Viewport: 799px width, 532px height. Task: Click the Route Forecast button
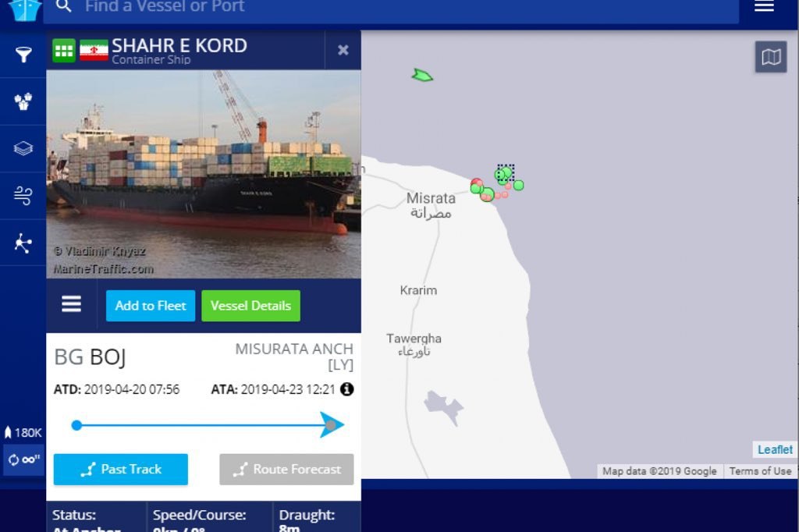[x=286, y=470]
